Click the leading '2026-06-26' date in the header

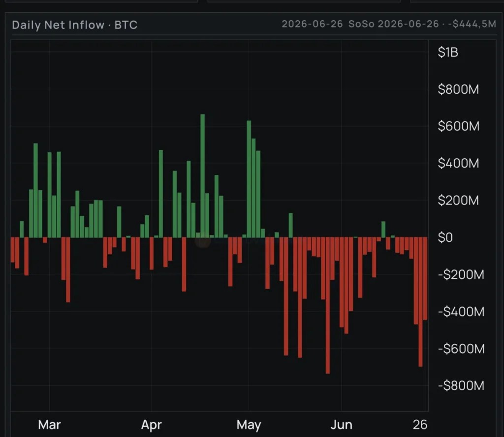pyautogui.click(x=312, y=24)
